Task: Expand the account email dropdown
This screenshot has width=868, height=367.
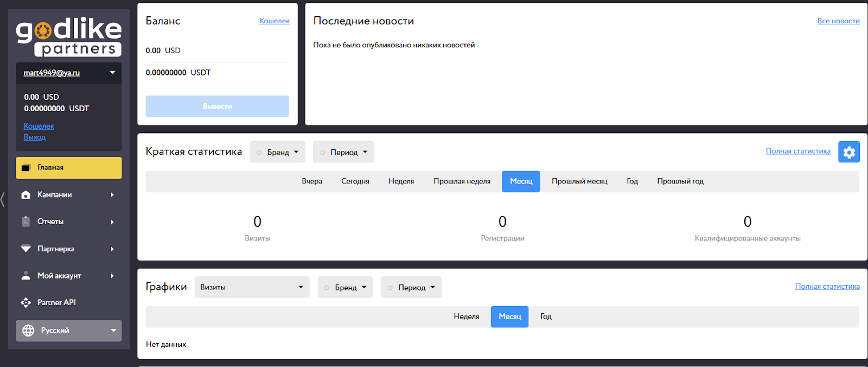Action: coord(112,73)
